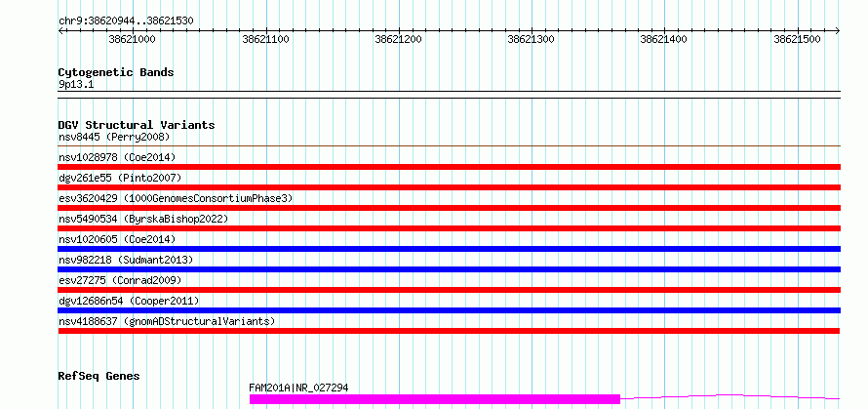Image resolution: width=868 pixels, height=409 pixels.
Task: Click the blue bar under dgv12686n54
Action: [449, 310]
